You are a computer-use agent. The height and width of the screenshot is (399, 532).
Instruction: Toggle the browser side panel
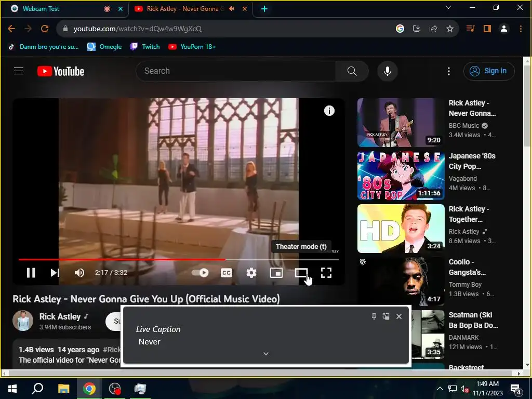click(487, 29)
